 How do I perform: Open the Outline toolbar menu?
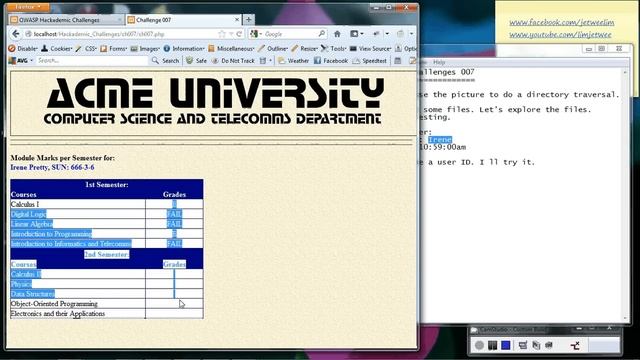tap(273, 49)
